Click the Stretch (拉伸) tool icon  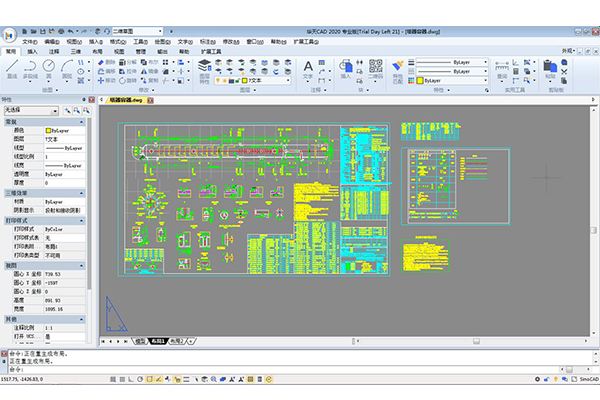pos(122,71)
